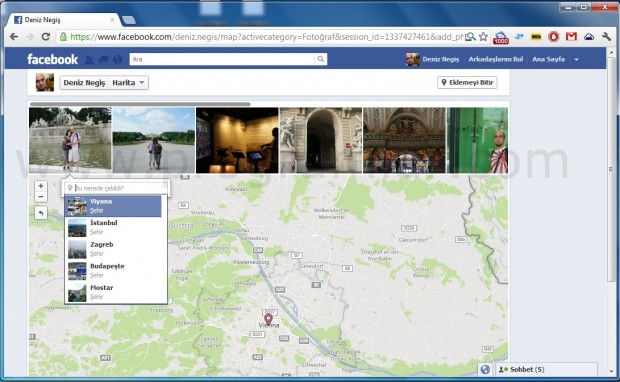Image resolution: width=620 pixels, height=382 pixels.
Task: Open the zoom magnifier icon in address bar
Action: point(470,37)
